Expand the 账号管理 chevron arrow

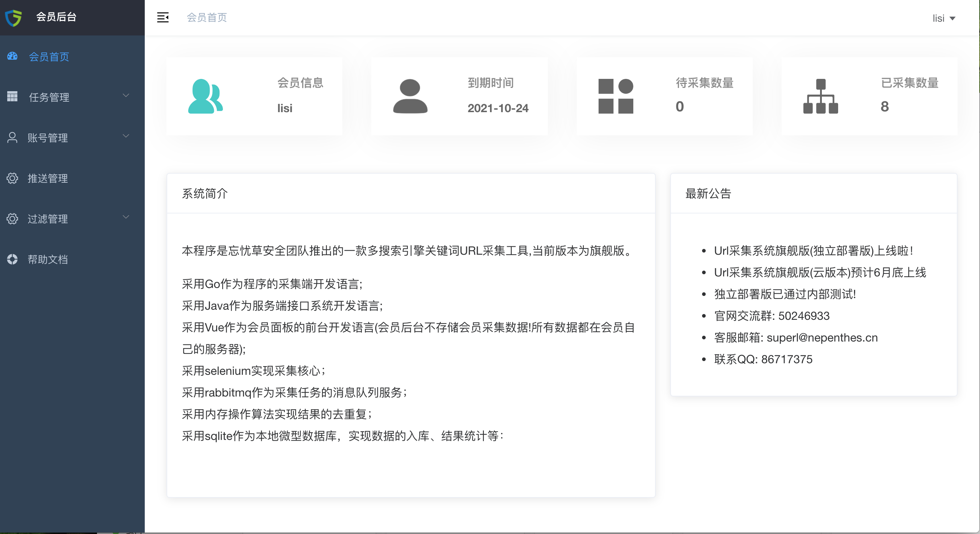(126, 136)
